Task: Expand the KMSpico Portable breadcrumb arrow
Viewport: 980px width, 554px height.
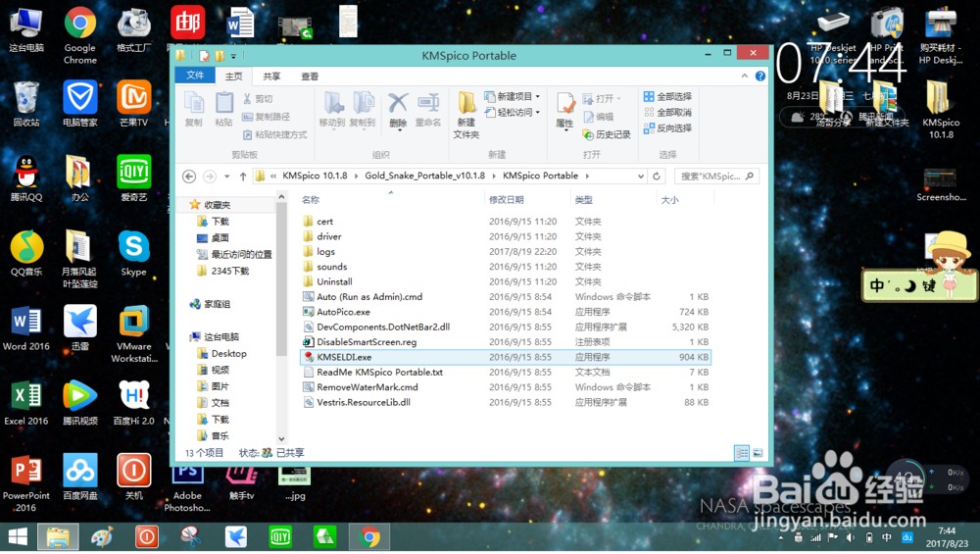Action: (x=587, y=176)
